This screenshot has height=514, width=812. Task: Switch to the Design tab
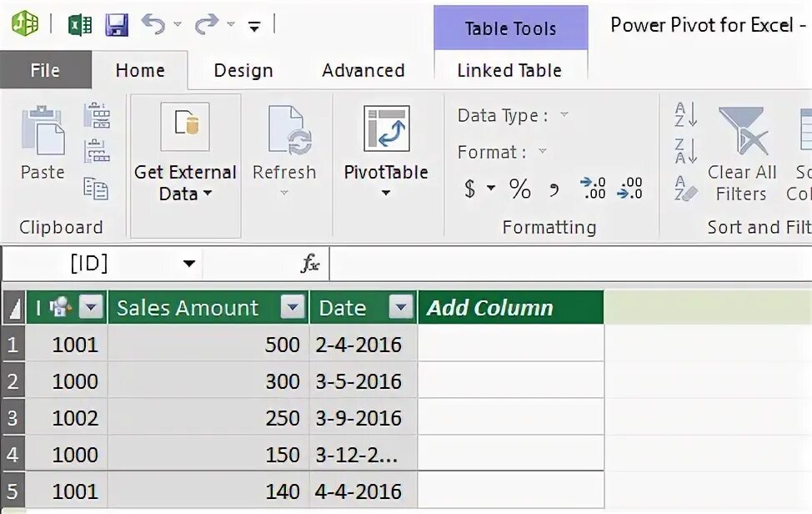(243, 70)
